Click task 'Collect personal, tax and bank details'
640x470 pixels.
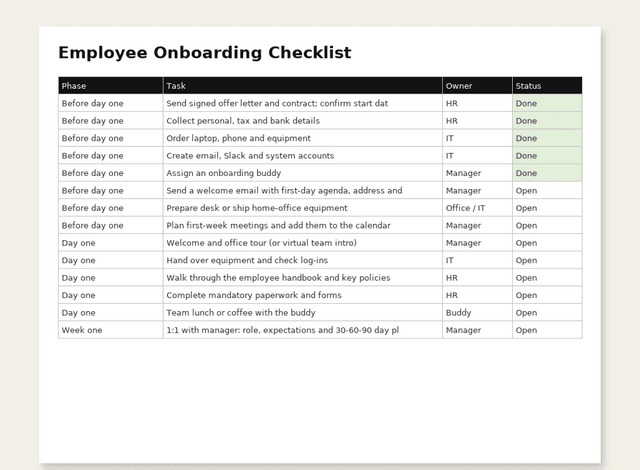(x=302, y=121)
